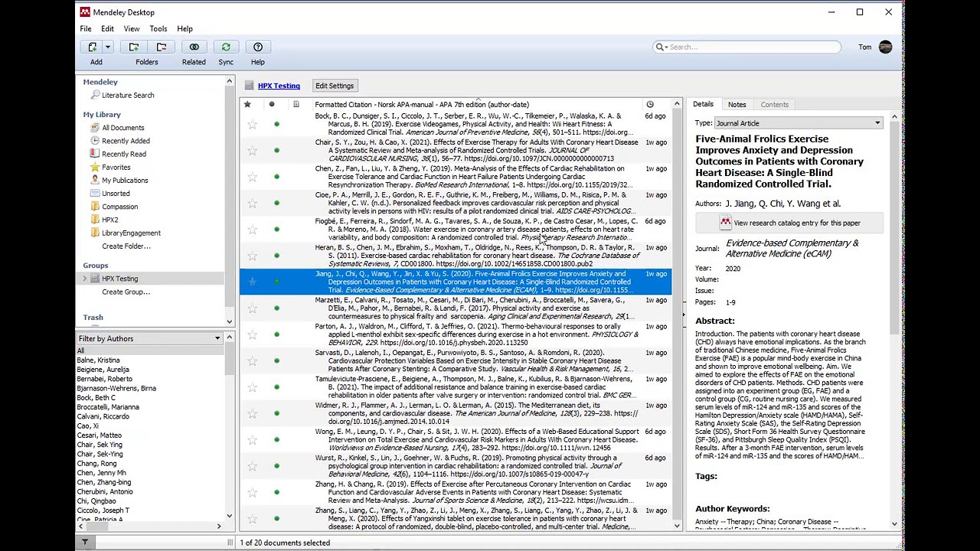The image size is (980, 551).
Task: Expand the HPX Testing group tree arrow
Action: coord(85,279)
